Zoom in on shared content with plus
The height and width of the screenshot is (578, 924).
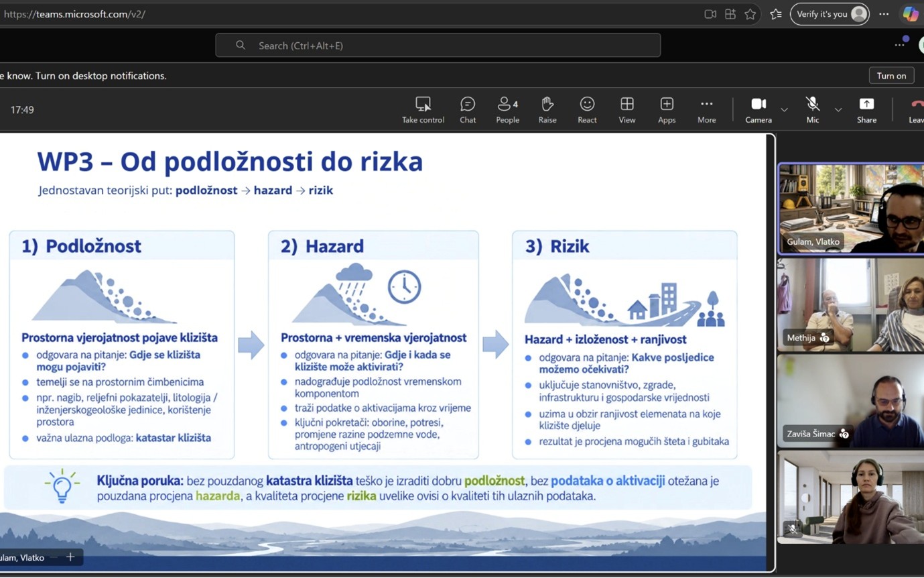tap(70, 557)
